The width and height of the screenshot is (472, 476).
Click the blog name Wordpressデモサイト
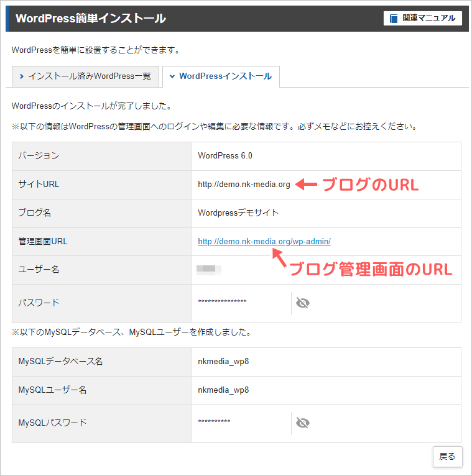(238, 213)
